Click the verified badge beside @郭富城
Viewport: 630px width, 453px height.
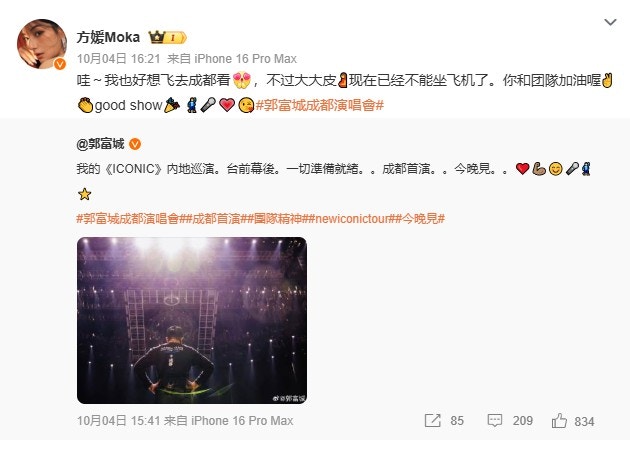tap(135, 144)
